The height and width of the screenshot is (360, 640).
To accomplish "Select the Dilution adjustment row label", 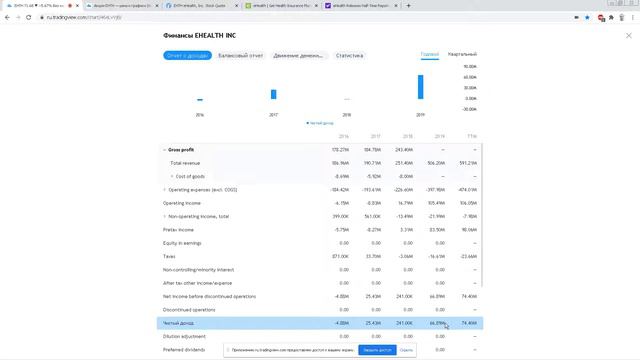I will point(184,336).
